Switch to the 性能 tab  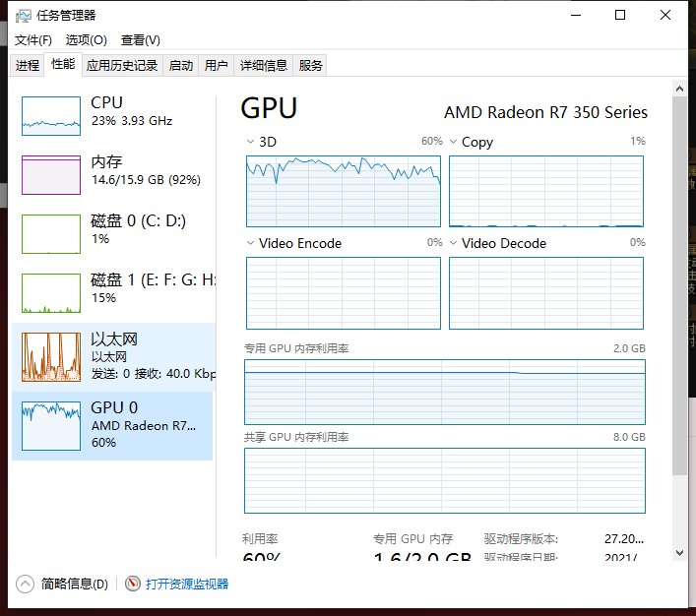[63, 64]
